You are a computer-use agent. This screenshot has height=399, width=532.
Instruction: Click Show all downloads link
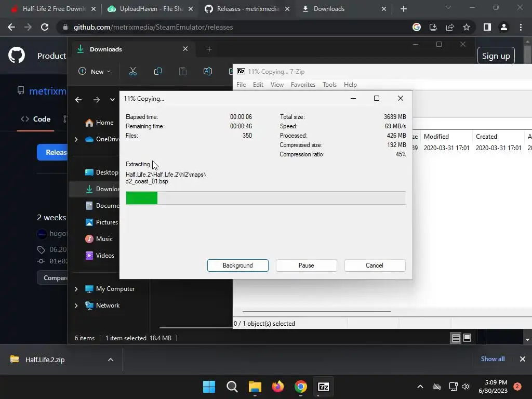pos(493,359)
